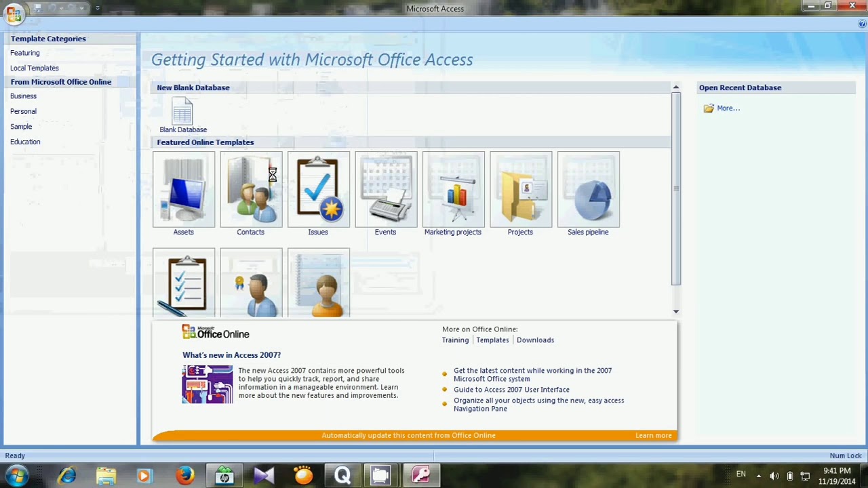
Task: Open Organize all your objects link
Action: point(538,405)
